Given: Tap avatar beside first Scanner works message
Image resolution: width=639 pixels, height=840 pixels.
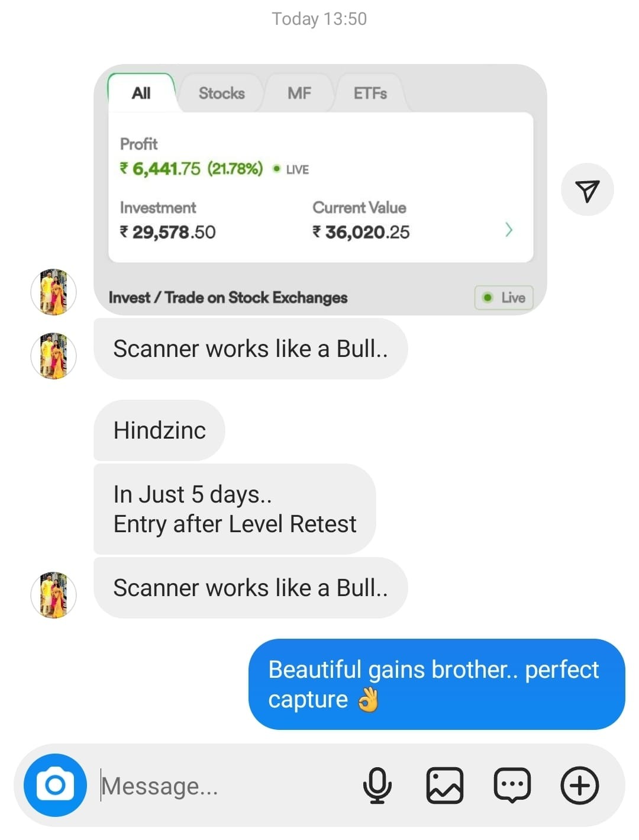Looking at the screenshot, I should tap(53, 356).
